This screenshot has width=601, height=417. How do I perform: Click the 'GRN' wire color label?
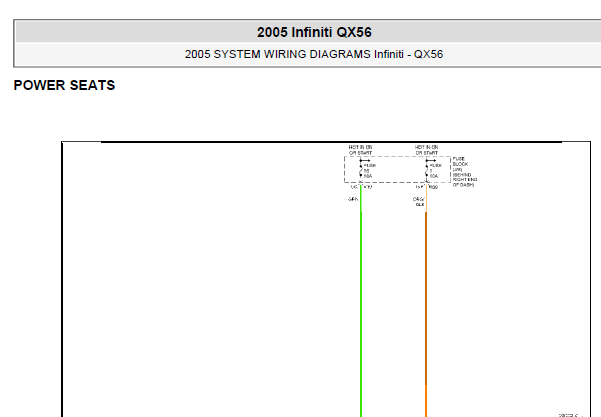pos(353,199)
